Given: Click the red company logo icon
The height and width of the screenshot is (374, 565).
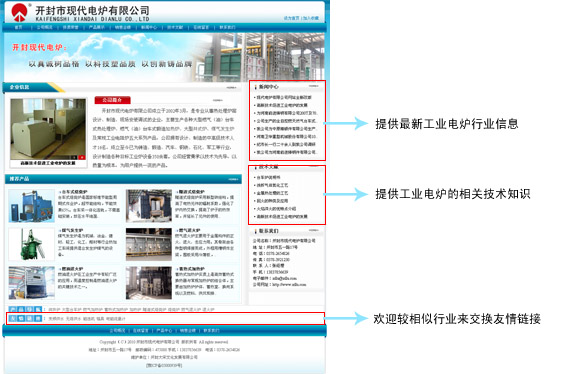Looking at the screenshot, I should coord(19,13).
